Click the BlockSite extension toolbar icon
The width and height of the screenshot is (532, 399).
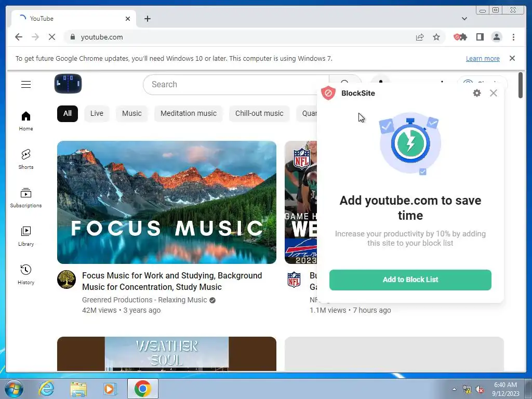click(457, 37)
